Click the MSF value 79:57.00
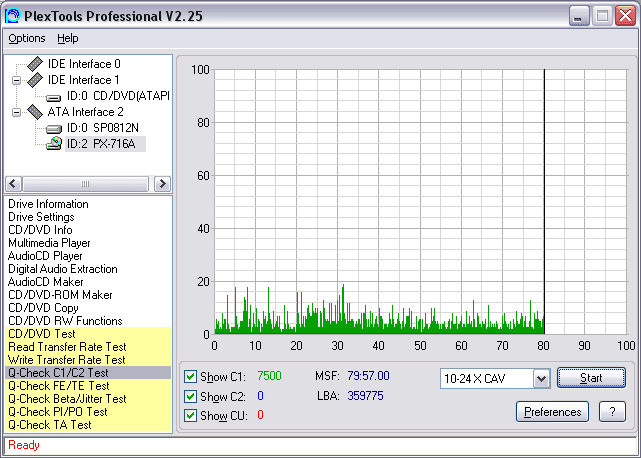Image resolution: width=641 pixels, height=458 pixels. pos(368,376)
